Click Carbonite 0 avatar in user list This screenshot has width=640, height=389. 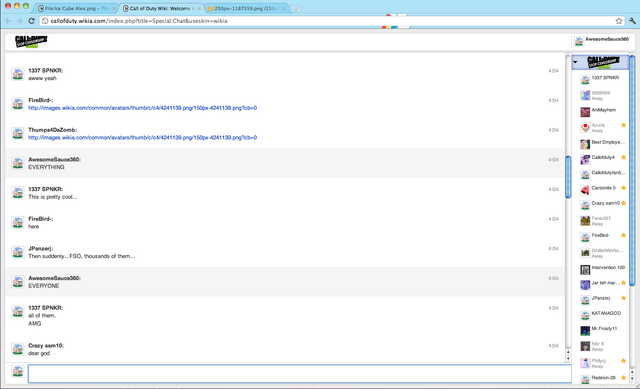tap(585, 189)
